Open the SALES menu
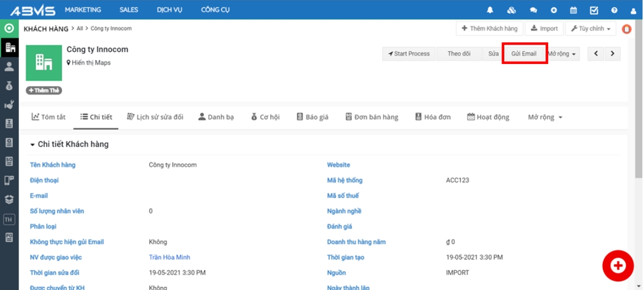 point(129,10)
